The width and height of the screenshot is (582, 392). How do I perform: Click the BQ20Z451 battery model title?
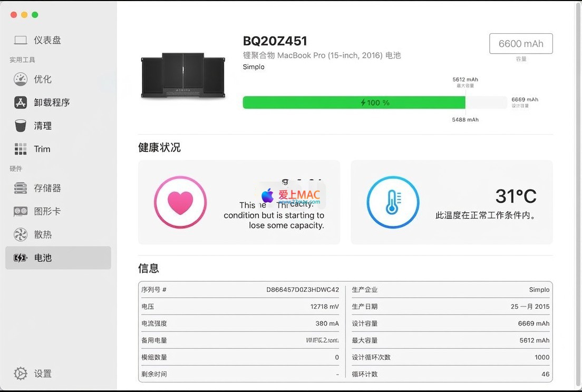(275, 41)
